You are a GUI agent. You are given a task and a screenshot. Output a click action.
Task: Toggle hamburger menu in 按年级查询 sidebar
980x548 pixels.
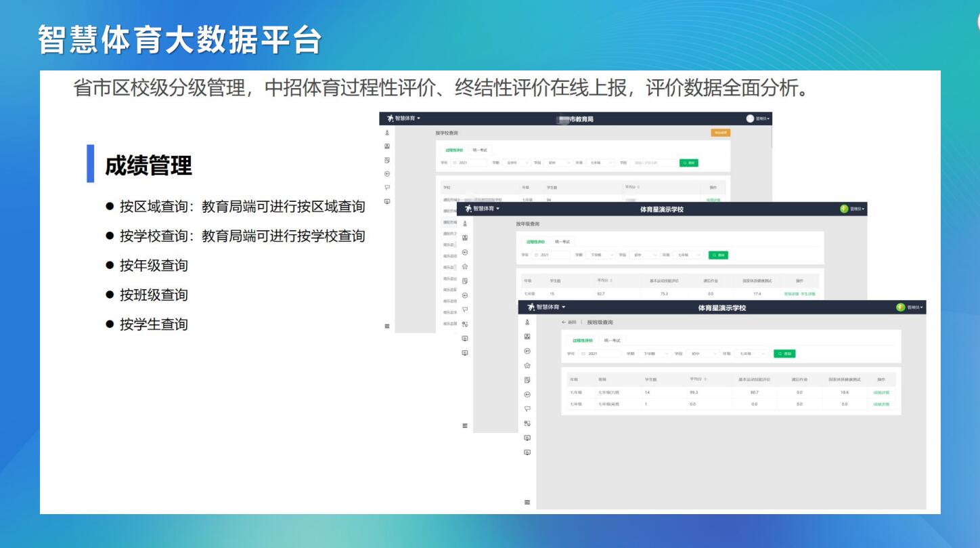(465, 425)
